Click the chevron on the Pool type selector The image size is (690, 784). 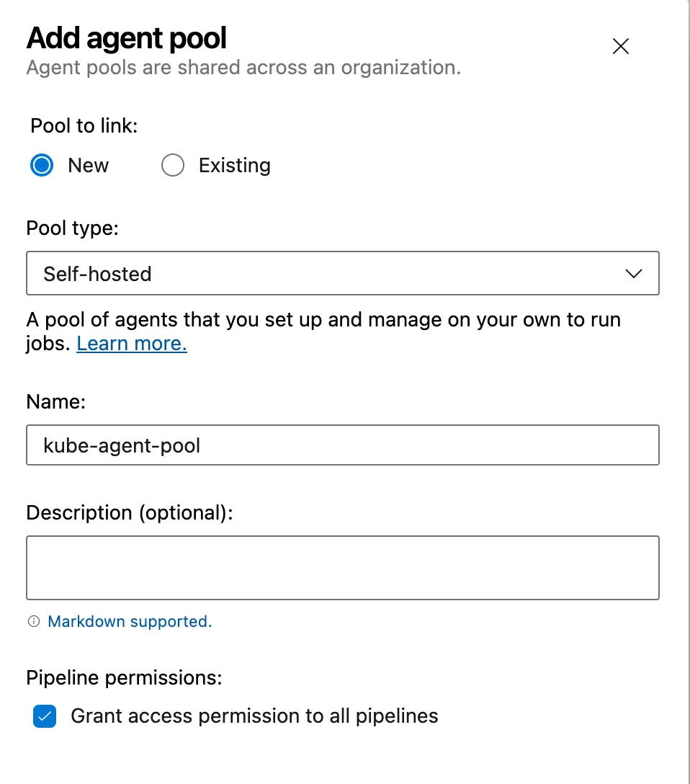pos(633,273)
